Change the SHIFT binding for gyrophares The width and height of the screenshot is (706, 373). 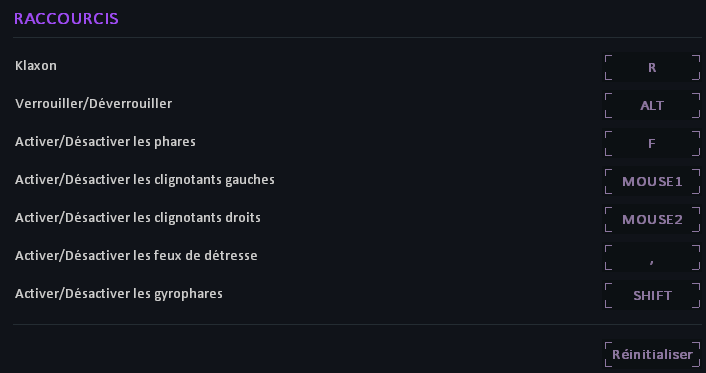pyautogui.click(x=652, y=296)
